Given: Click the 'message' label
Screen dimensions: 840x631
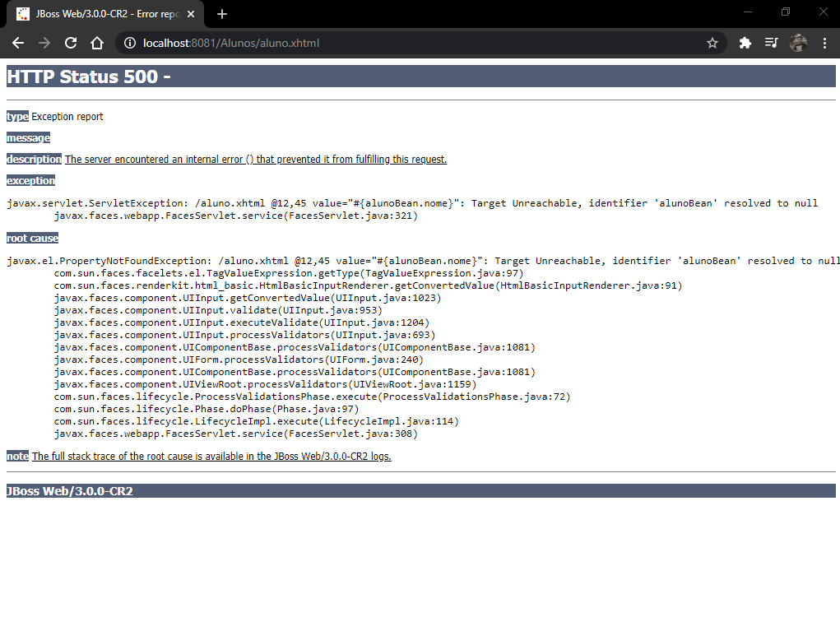Looking at the screenshot, I should coord(28,138).
